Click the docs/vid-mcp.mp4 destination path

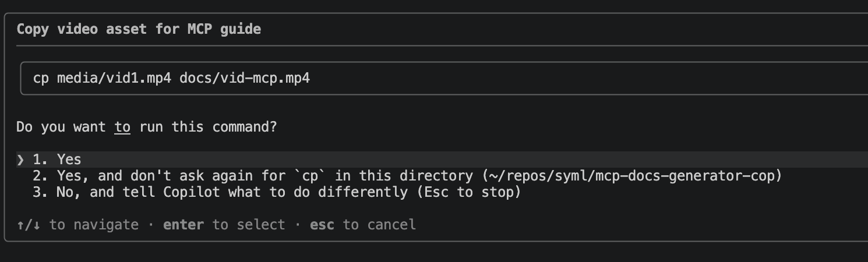(x=245, y=78)
